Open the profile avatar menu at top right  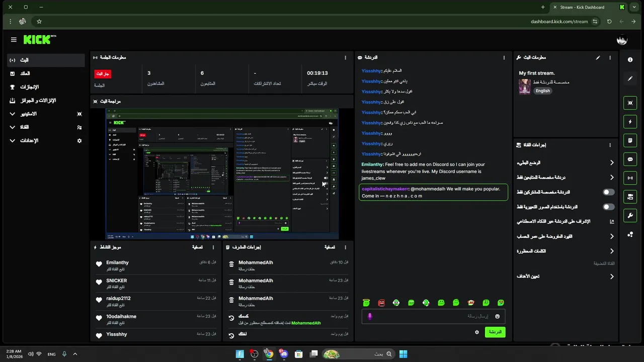tap(622, 40)
